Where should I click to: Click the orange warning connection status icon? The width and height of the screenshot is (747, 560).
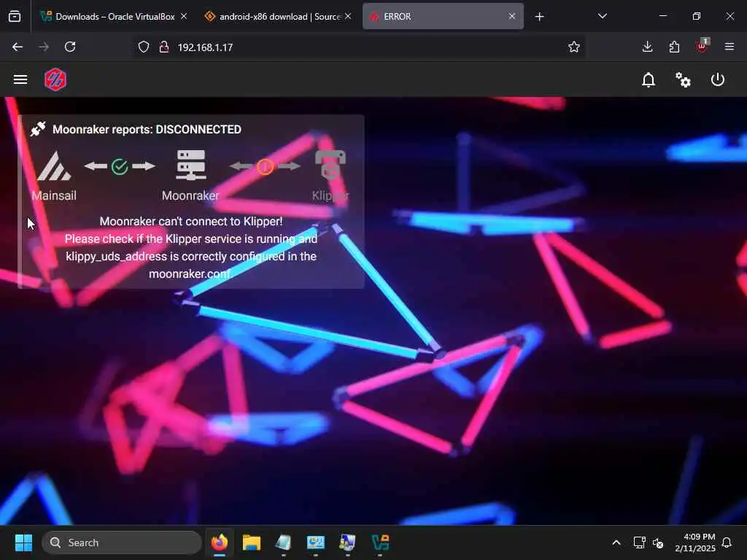[x=266, y=166]
